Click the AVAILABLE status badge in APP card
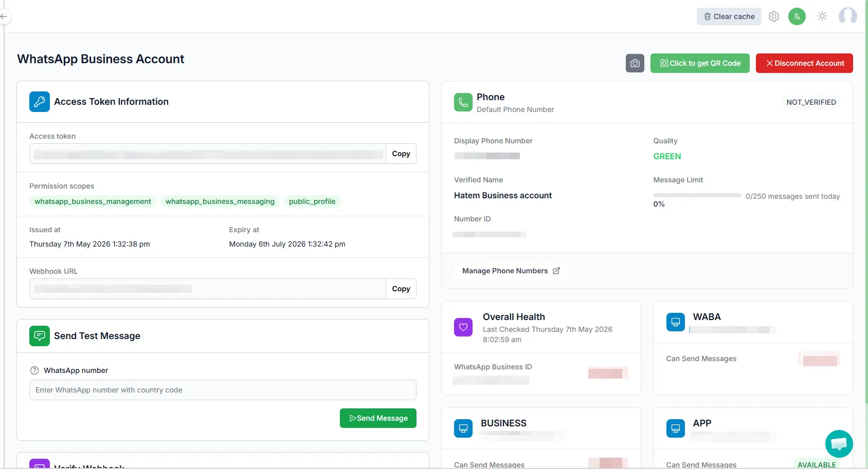 pyautogui.click(x=817, y=464)
